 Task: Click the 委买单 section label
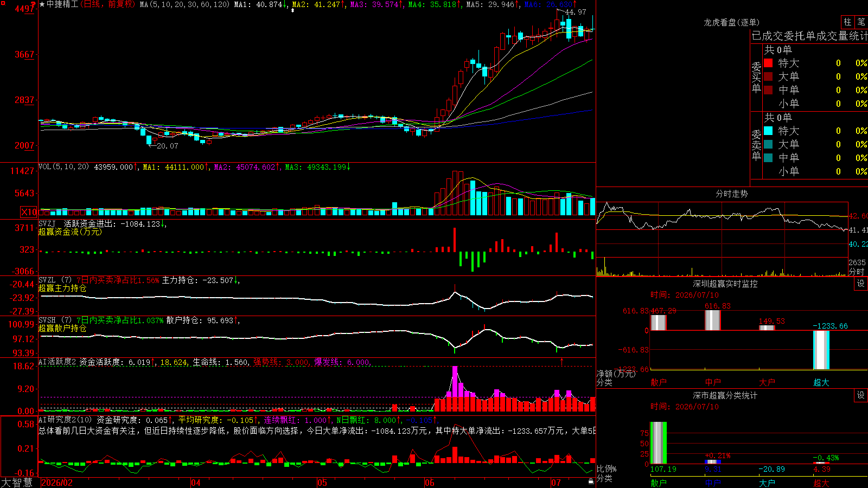point(756,77)
